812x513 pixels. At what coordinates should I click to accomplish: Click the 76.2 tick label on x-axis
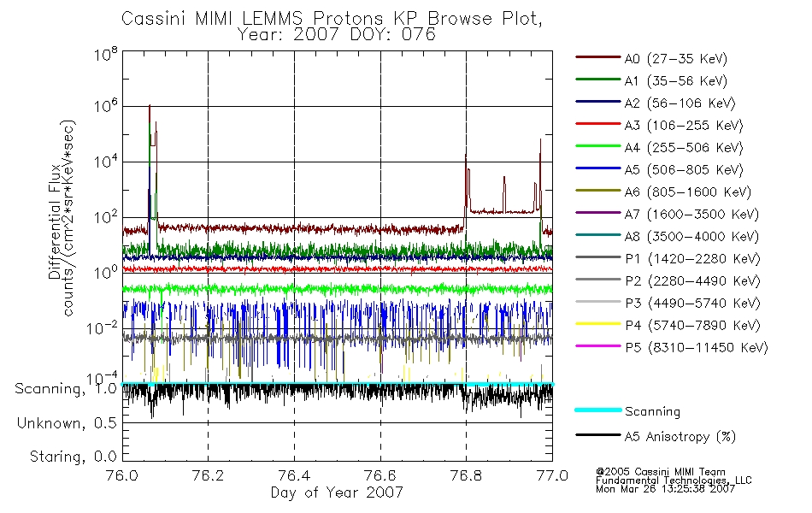coord(208,475)
